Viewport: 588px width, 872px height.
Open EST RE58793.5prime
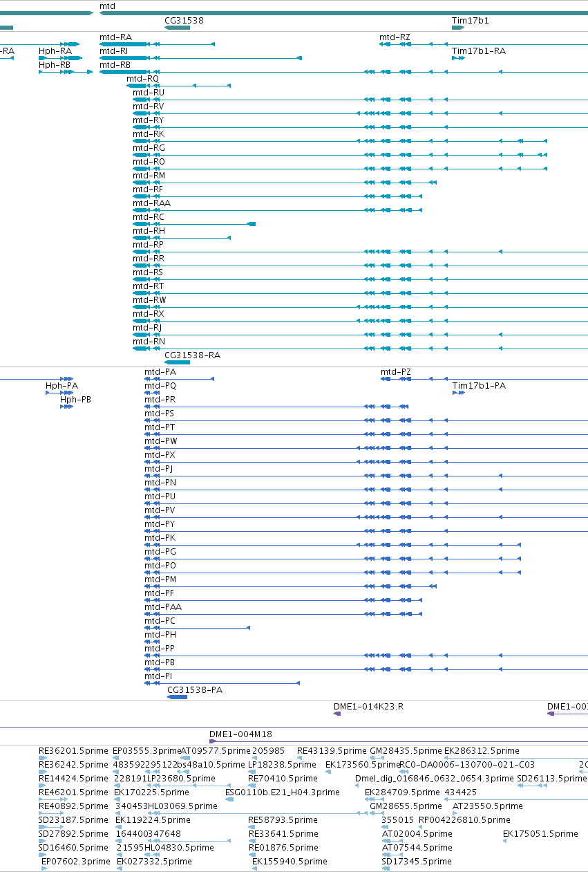(x=283, y=820)
